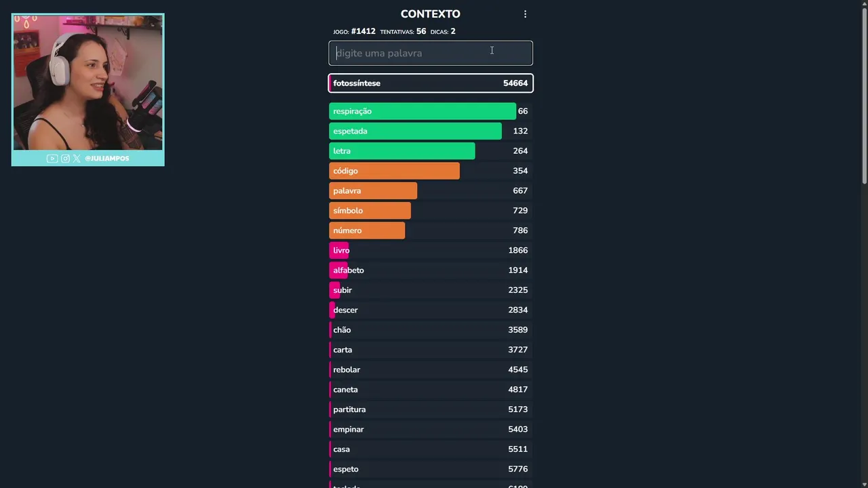
Task: Select the orange "código" guess bar
Action: click(394, 171)
